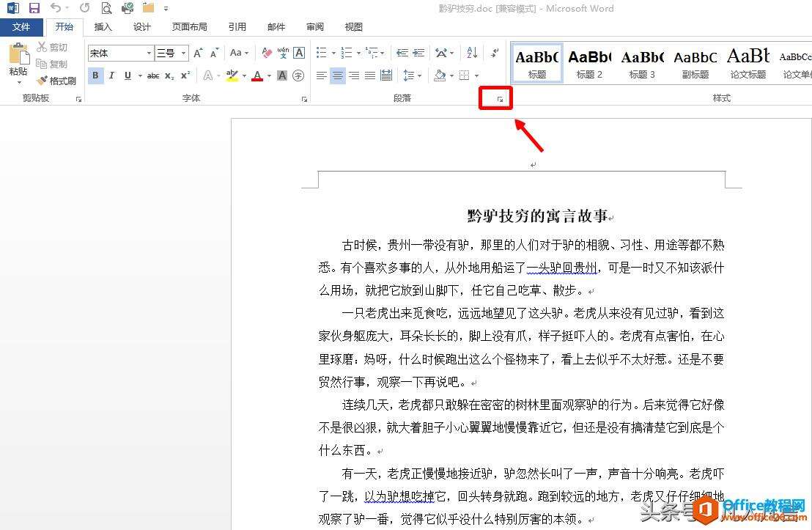Cut selection with 剪切

[52, 47]
